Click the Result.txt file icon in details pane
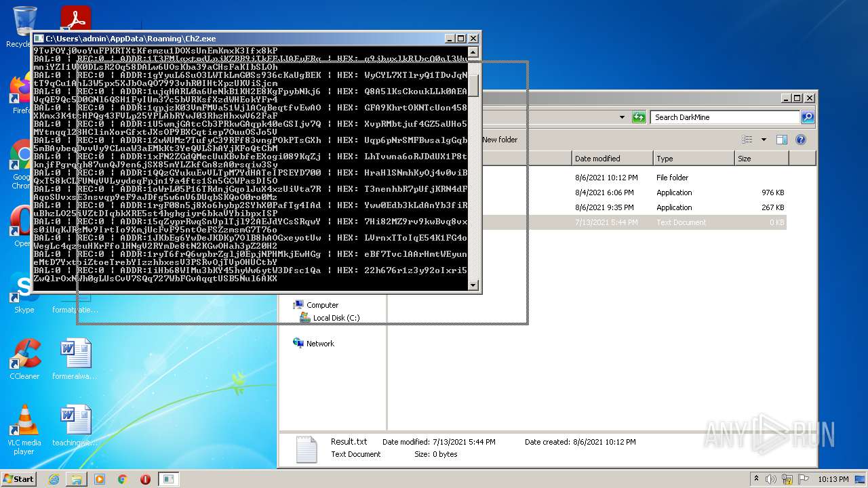 [307, 449]
